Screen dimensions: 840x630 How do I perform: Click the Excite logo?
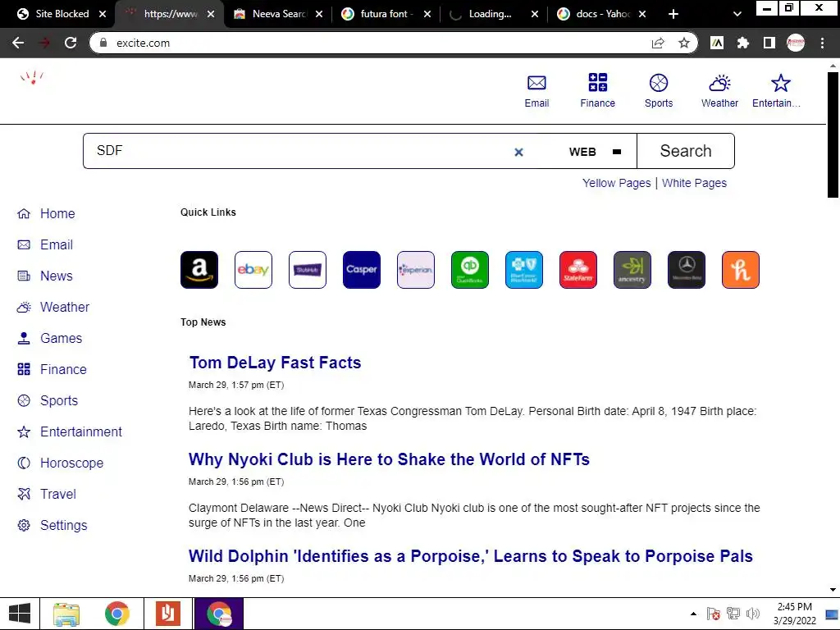32,78
